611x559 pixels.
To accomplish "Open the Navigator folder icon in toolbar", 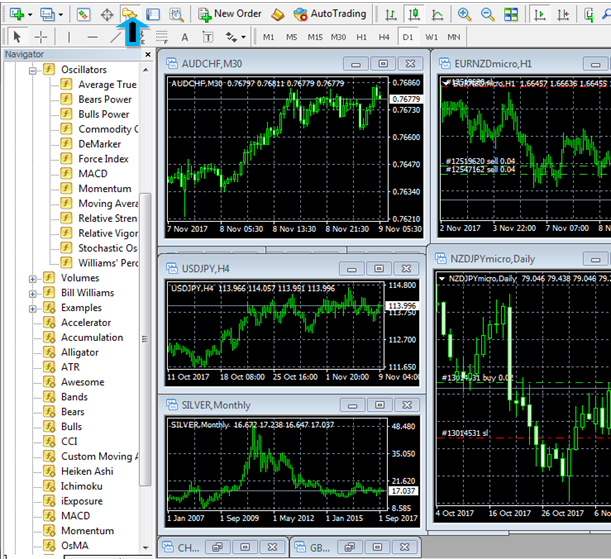I will [129, 14].
